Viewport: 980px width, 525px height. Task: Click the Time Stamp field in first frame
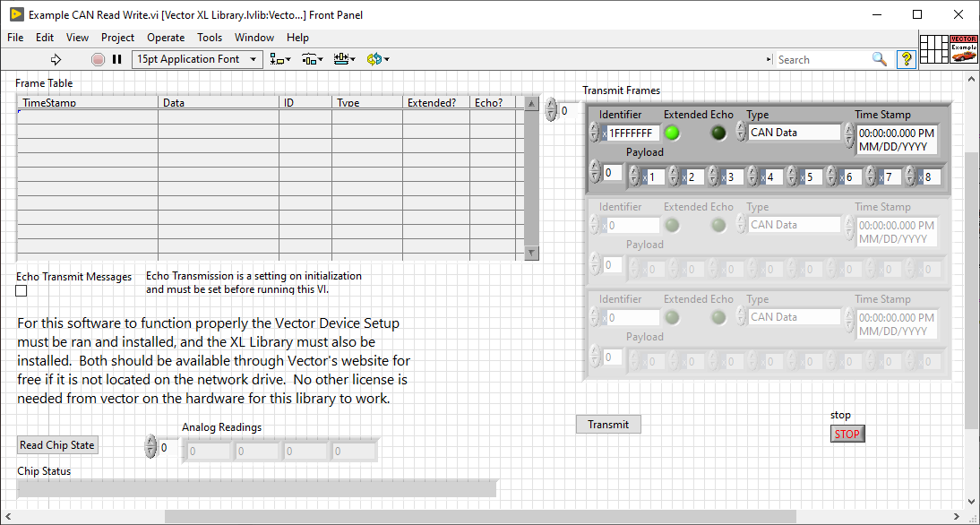tap(897, 140)
